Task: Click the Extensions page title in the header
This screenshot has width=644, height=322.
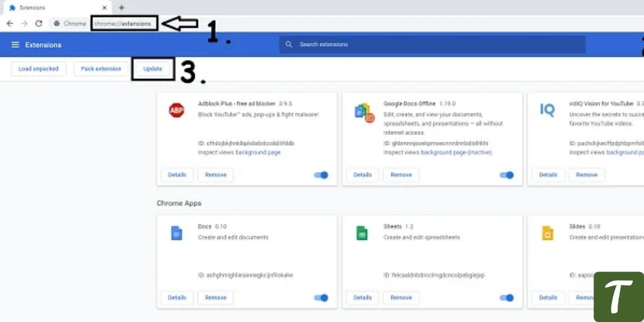Action: (x=43, y=45)
